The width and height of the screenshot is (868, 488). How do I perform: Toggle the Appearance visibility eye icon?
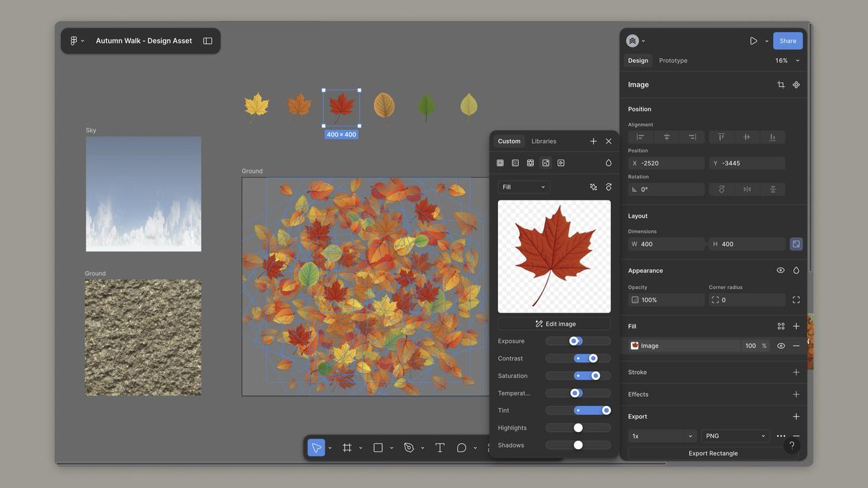tap(781, 270)
